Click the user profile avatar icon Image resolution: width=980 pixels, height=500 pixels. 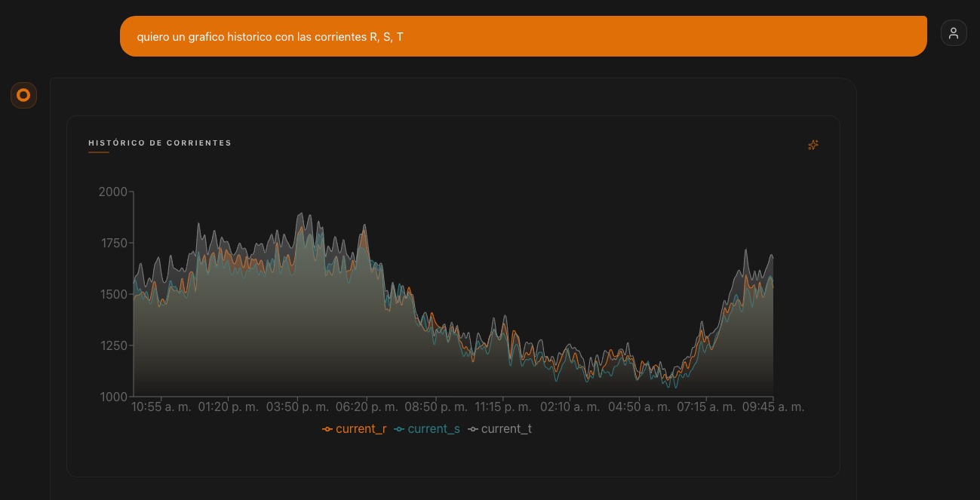(954, 33)
